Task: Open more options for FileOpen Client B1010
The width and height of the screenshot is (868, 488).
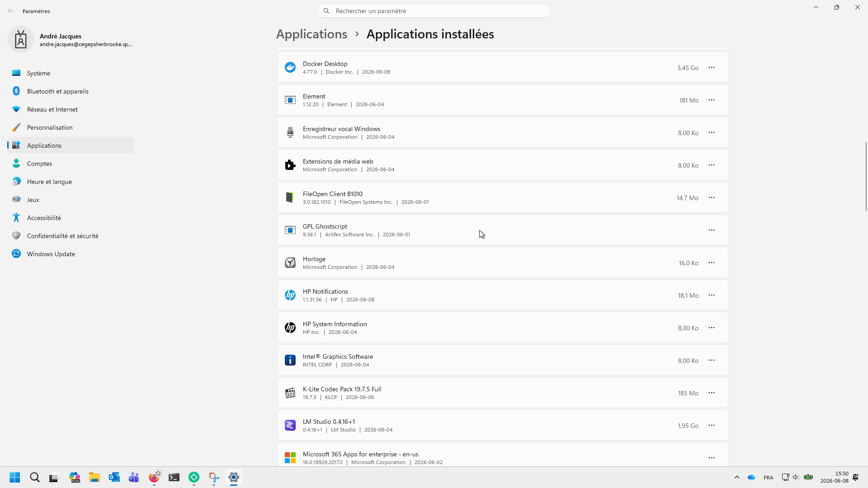Action: [x=712, y=197]
